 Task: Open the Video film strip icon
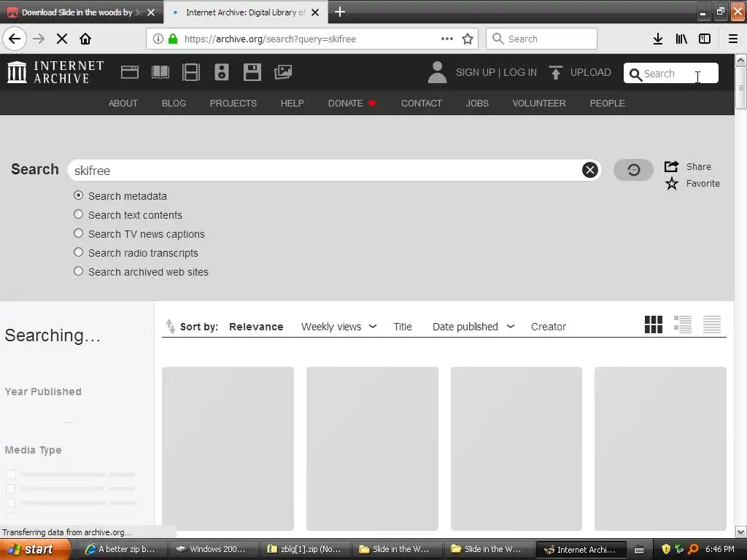pos(191,72)
